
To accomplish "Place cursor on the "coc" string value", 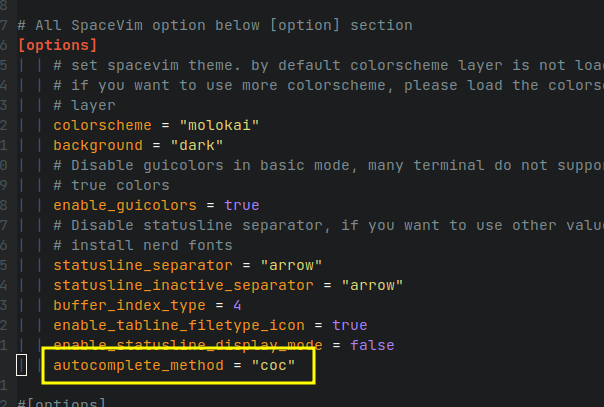I will click(x=273, y=365).
